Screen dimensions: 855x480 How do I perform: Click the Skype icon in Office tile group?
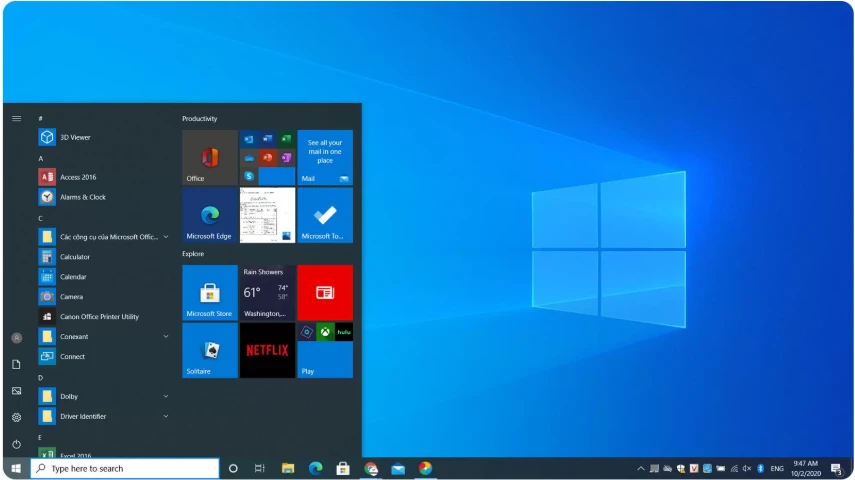[249, 176]
